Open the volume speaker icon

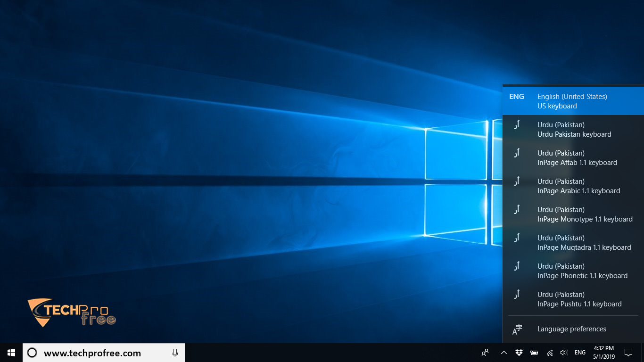pos(564,353)
